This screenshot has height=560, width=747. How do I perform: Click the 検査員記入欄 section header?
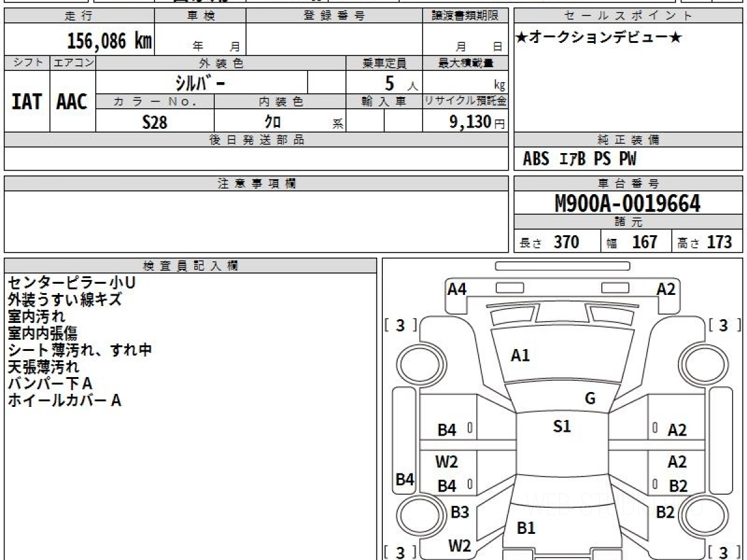pos(190,266)
